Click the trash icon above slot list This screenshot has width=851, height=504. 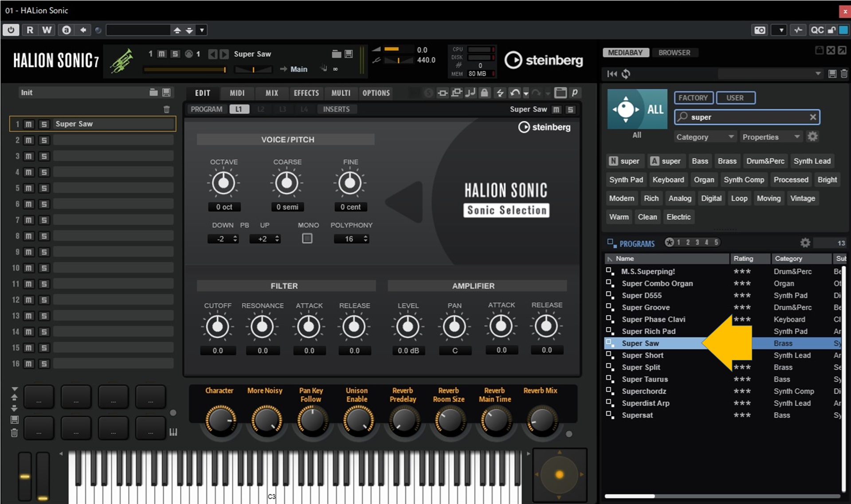point(167,109)
